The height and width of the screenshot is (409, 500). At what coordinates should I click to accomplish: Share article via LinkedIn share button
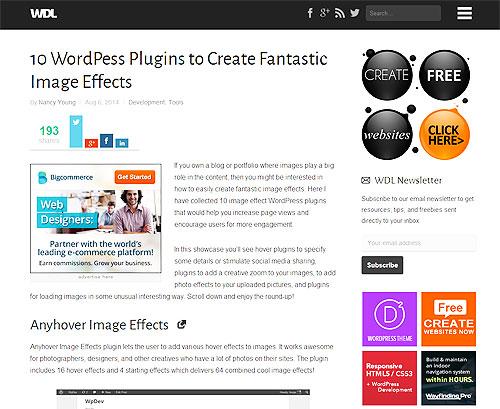(122, 143)
